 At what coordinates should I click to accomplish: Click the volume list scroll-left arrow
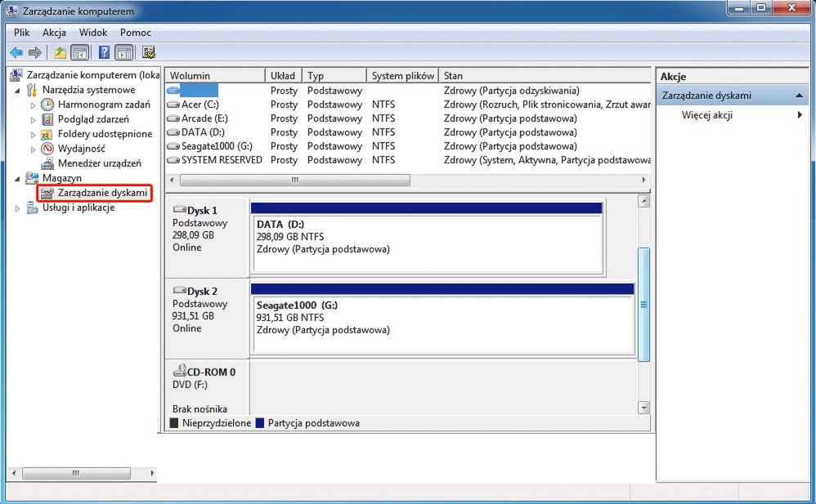pyautogui.click(x=173, y=180)
